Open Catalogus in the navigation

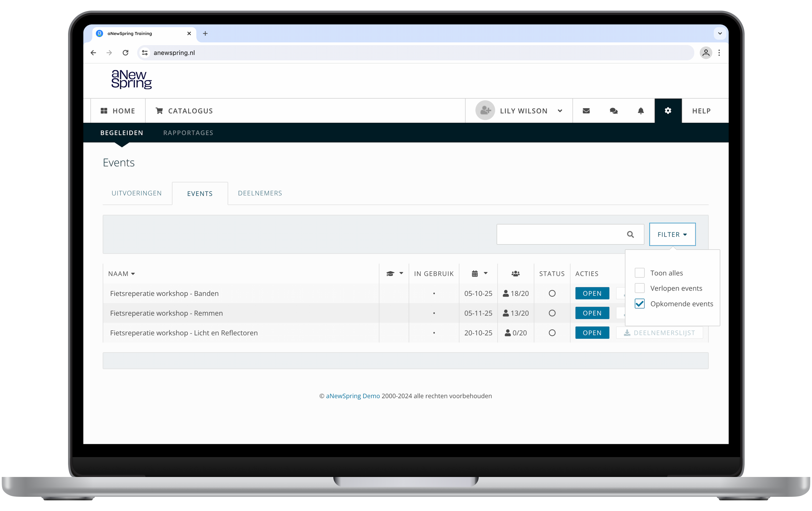tap(184, 111)
